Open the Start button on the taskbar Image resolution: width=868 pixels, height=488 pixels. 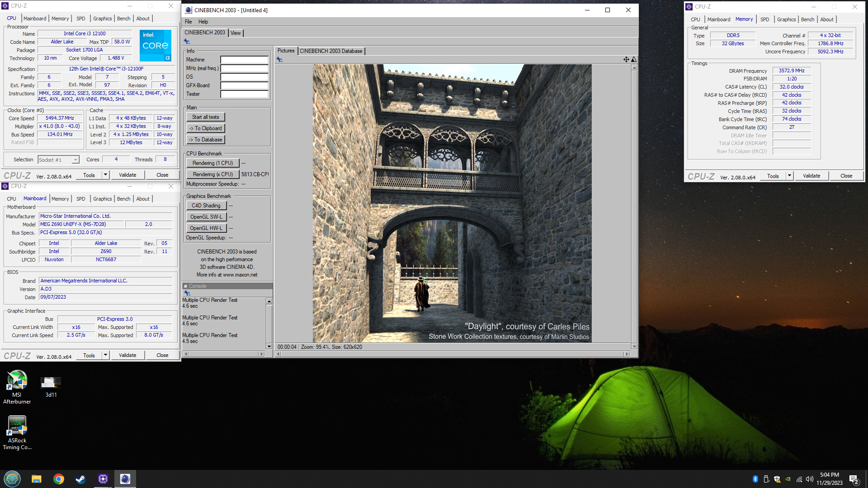(x=12, y=479)
